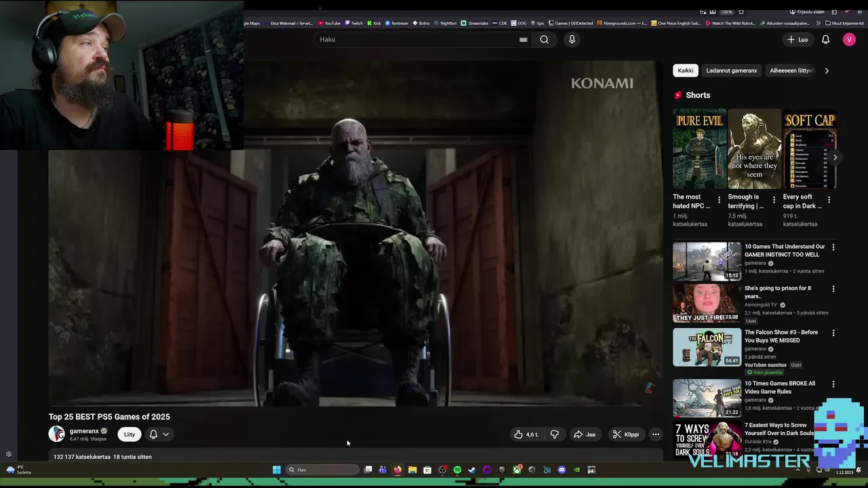
Task: Select the Kaikki filter chip
Action: (x=686, y=70)
